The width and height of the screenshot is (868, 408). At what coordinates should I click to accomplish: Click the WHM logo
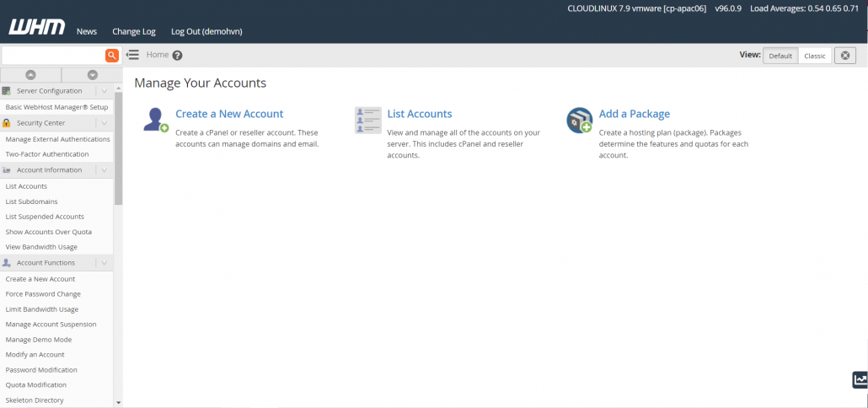tap(36, 27)
